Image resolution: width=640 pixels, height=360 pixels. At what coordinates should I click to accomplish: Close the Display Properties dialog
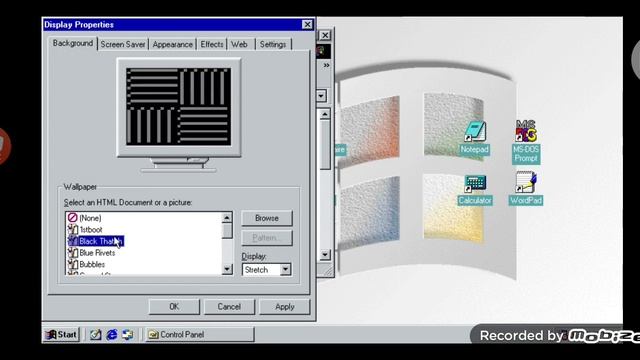[x=307, y=25]
